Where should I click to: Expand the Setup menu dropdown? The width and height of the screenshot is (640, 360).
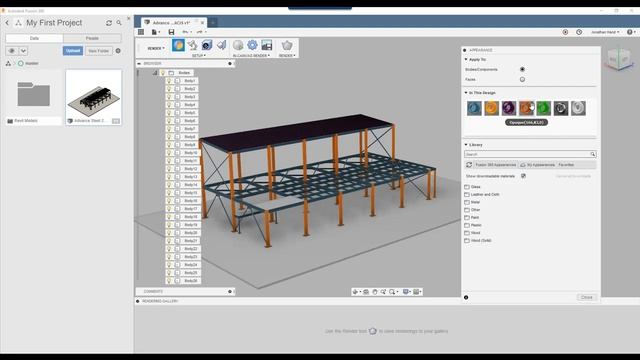[x=199, y=56]
